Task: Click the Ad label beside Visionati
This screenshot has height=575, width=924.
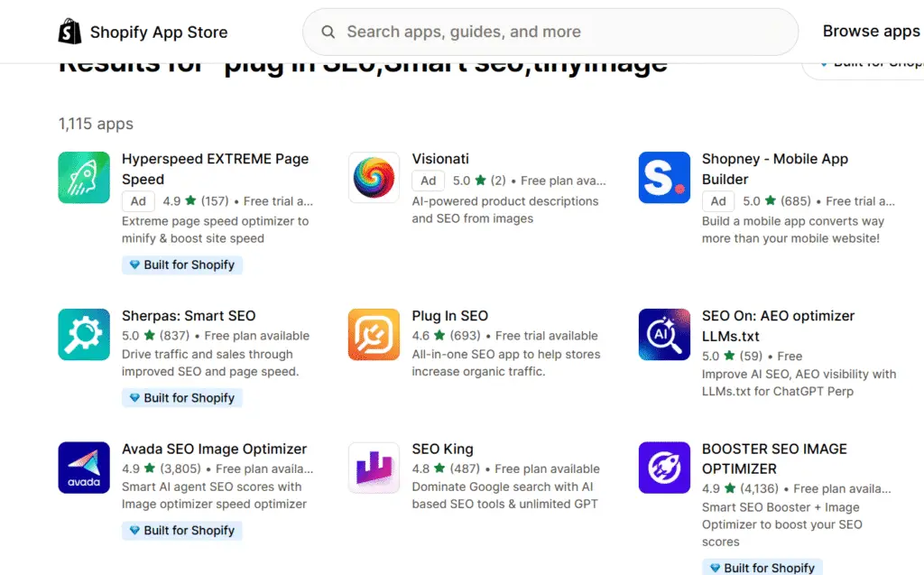Action: pos(428,181)
